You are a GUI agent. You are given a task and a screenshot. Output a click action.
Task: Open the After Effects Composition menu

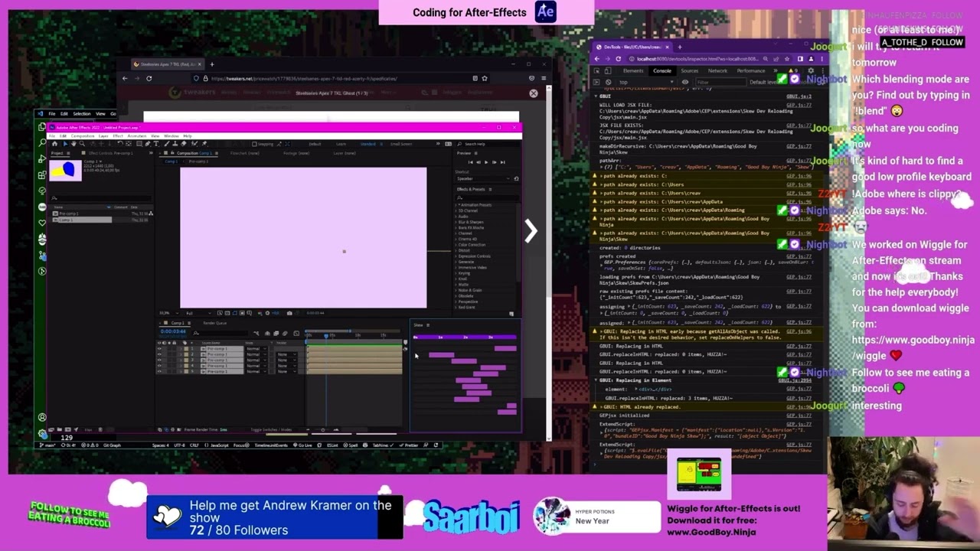tap(83, 135)
